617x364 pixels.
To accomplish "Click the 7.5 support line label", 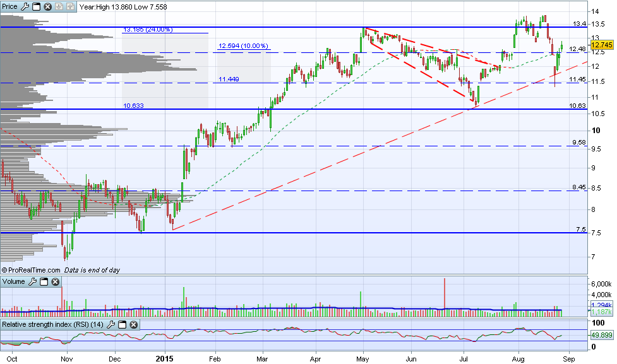I will click(581, 230).
